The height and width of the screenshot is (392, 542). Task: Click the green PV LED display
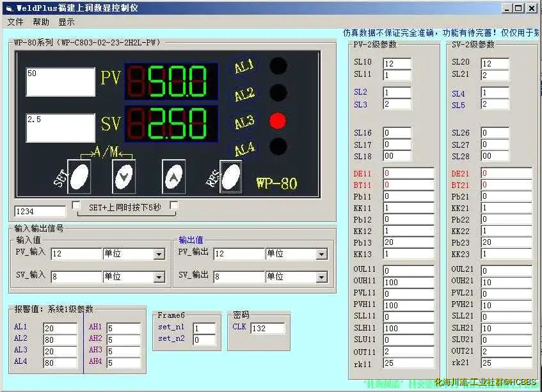tap(171, 81)
